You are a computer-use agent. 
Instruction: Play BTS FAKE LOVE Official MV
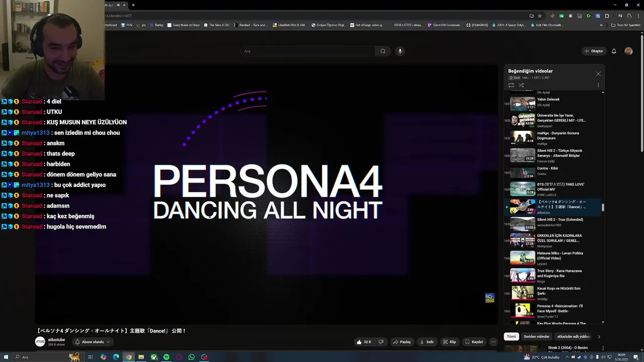pos(553,189)
